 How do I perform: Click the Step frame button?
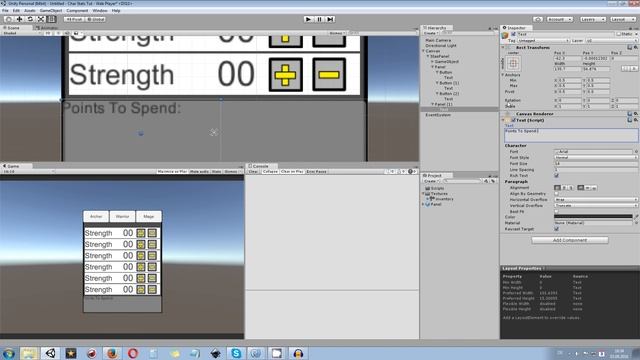331,19
